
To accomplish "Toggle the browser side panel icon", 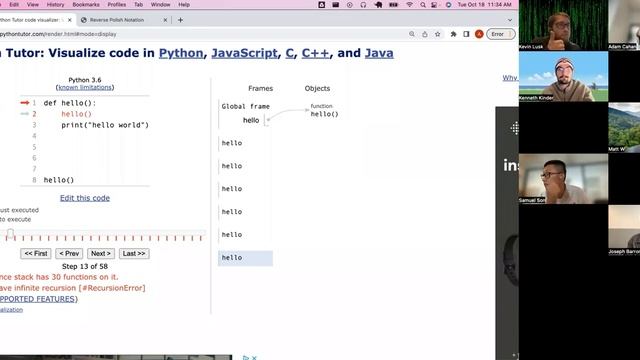I will coord(466,34).
